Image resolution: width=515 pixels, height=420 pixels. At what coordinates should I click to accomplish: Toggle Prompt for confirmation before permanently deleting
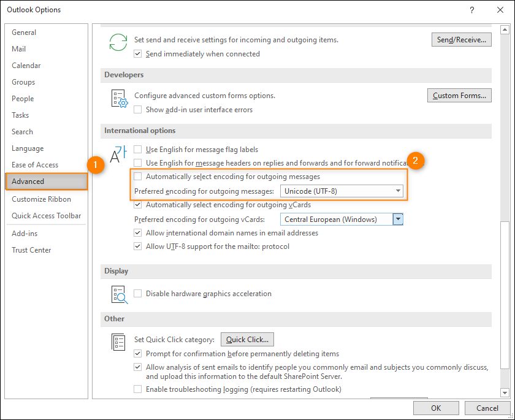137,354
